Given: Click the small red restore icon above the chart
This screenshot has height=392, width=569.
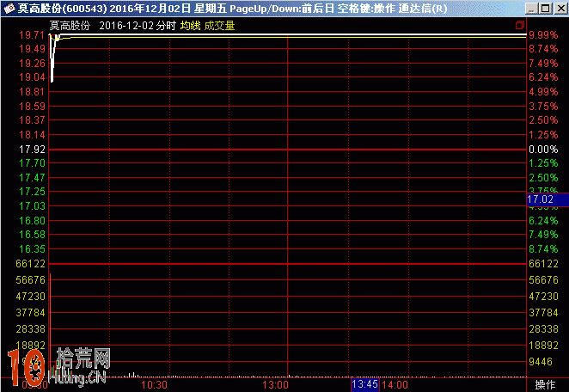Looking at the screenshot, I should pyautogui.click(x=519, y=25).
